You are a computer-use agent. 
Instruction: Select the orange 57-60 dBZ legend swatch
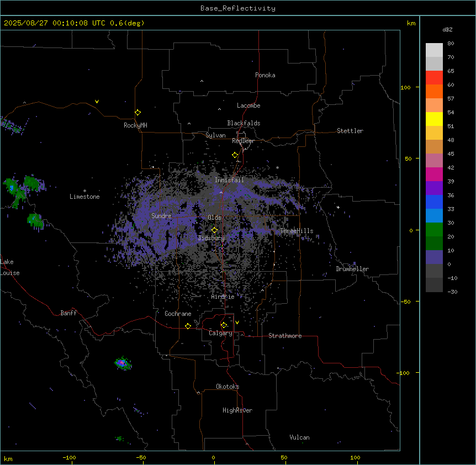pyautogui.click(x=434, y=91)
